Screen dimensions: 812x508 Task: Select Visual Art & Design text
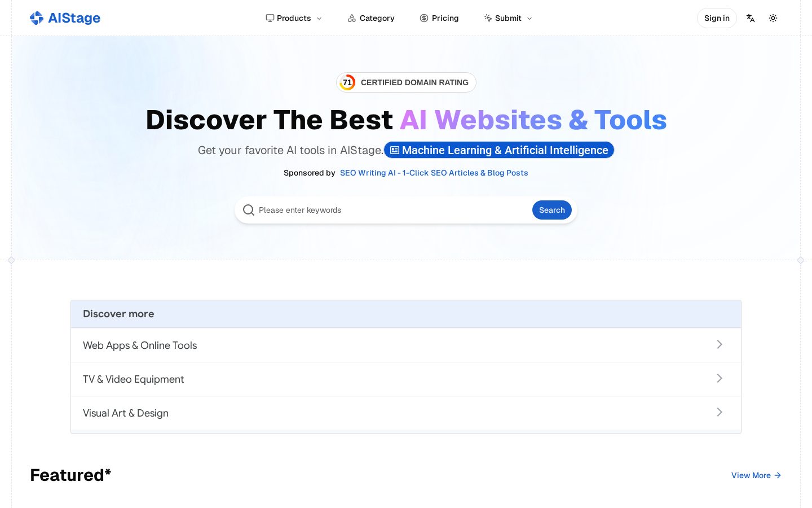tap(126, 413)
